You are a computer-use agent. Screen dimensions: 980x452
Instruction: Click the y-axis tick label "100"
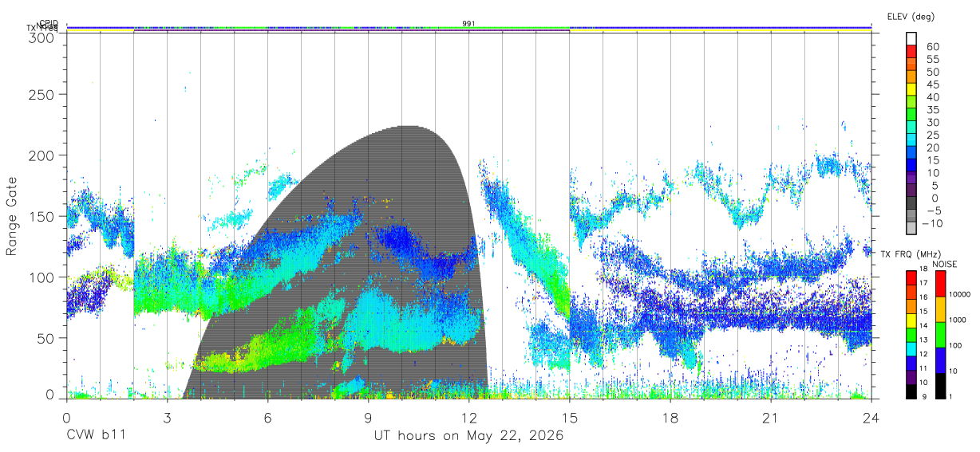tap(41, 277)
